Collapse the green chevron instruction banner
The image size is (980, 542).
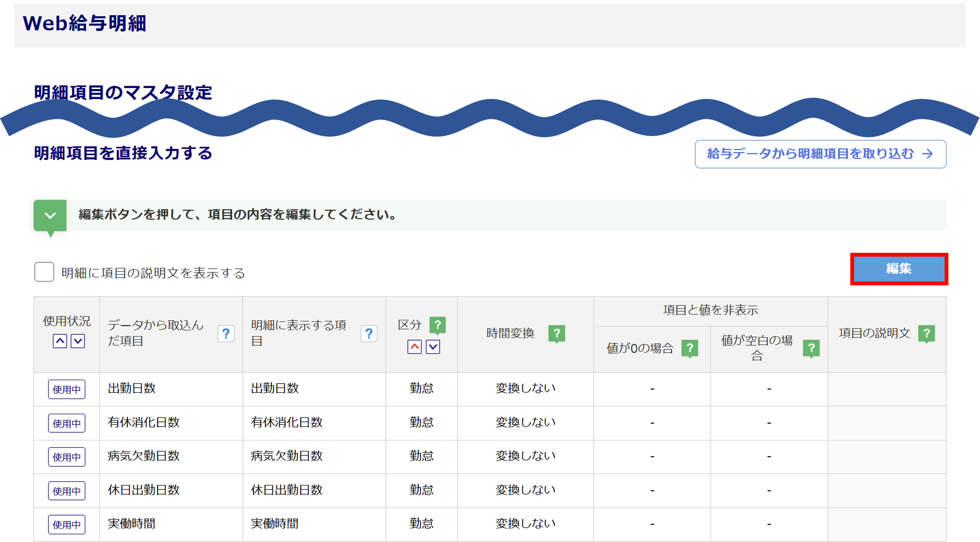[x=50, y=215]
